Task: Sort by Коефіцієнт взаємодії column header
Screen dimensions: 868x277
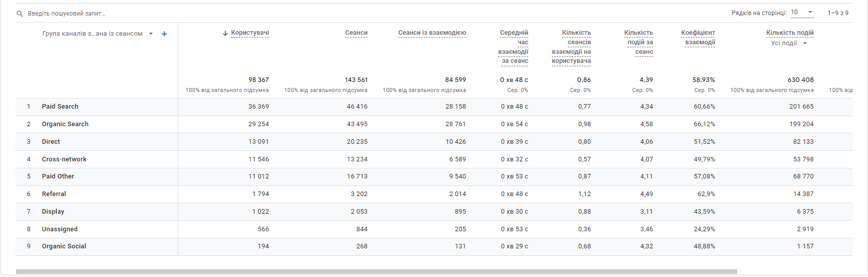Action: (x=698, y=37)
